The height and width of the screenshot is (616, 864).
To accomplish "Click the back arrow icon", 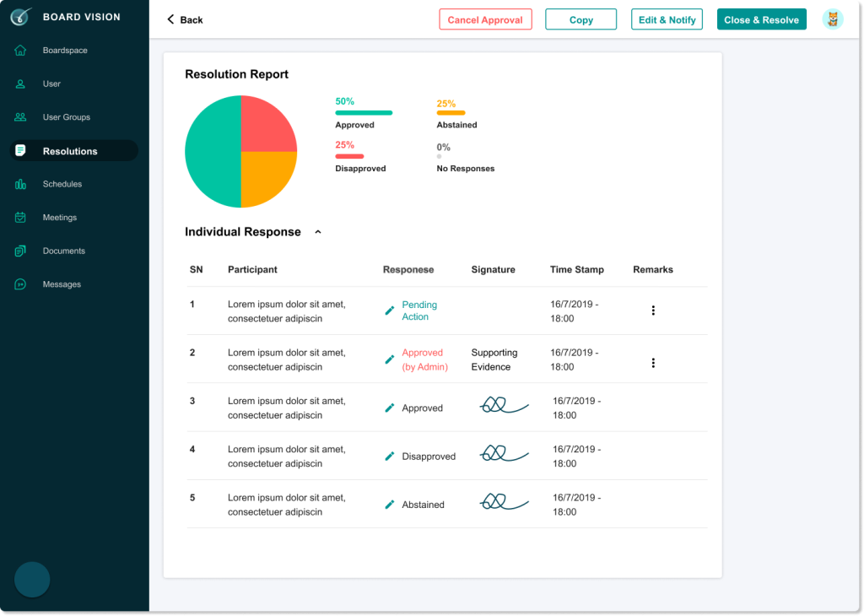I will [x=171, y=19].
